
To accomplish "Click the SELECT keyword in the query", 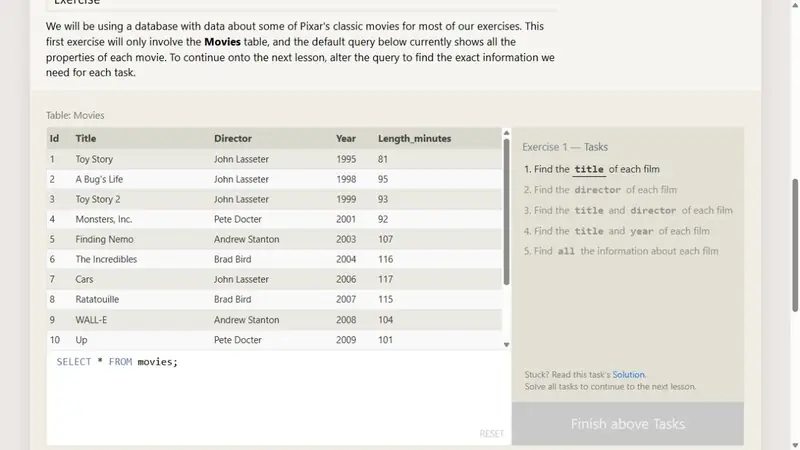I will click(73, 362).
